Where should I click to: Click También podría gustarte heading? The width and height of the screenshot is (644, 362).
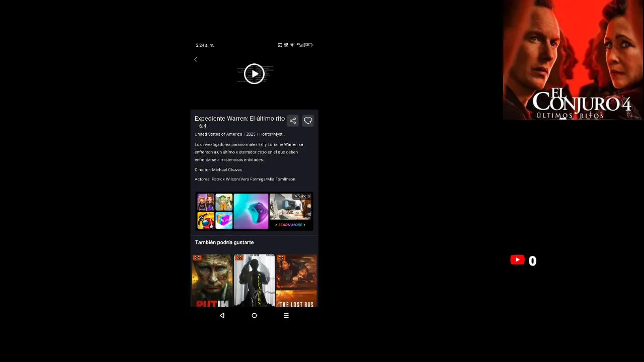224,242
